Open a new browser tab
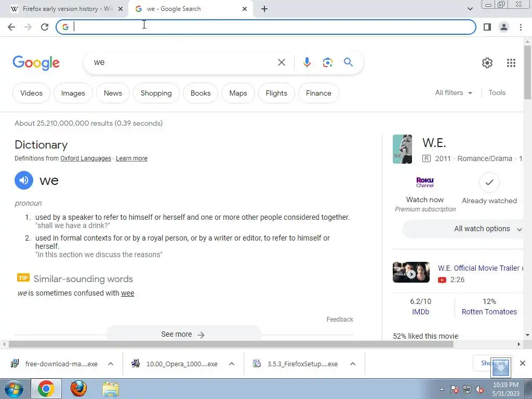Viewport: 532px width, 399px height. pyautogui.click(x=264, y=9)
